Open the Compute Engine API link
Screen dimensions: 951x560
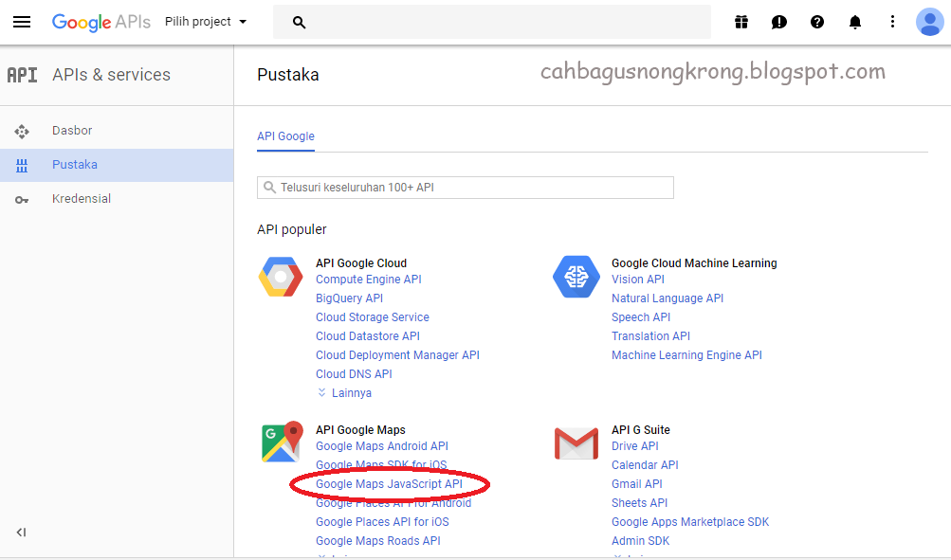[x=368, y=280]
